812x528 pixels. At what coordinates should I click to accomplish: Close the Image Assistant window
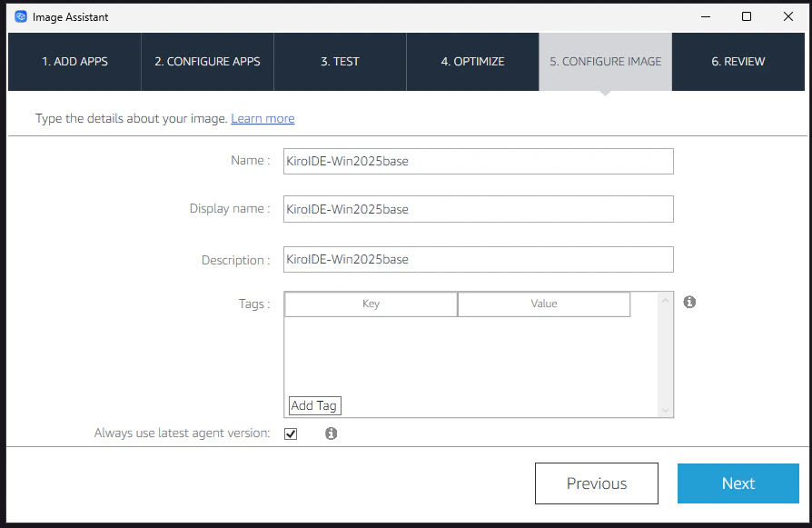pos(788,16)
